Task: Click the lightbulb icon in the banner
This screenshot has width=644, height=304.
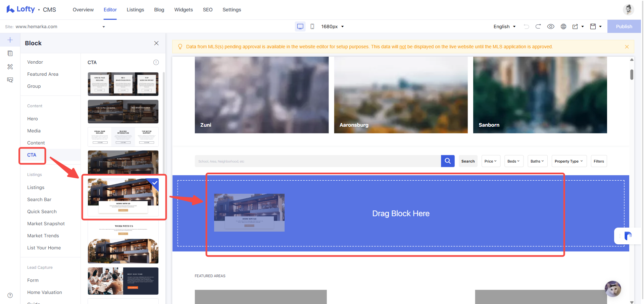Action: pyautogui.click(x=180, y=47)
